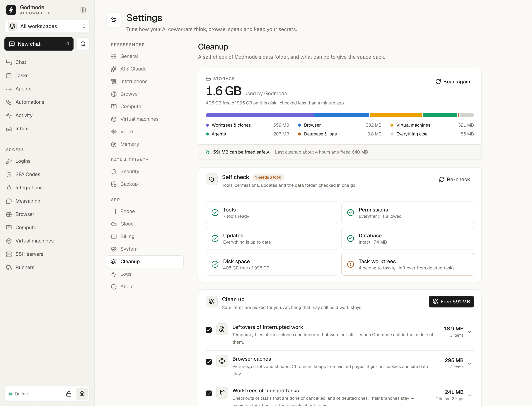
Task: Uncheck Worktrees of finished tasks checkbox
Action: (209, 393)
